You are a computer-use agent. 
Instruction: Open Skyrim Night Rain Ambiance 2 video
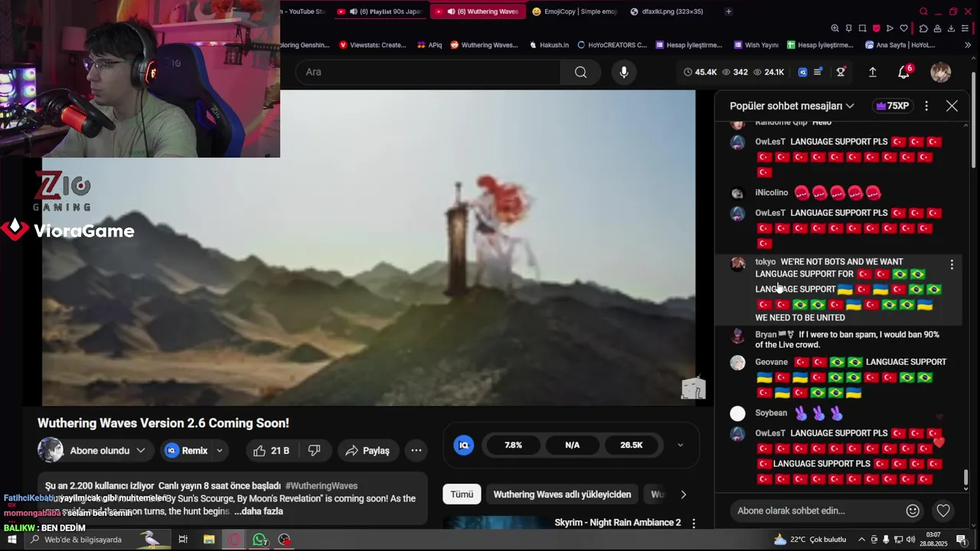(618, 523)
